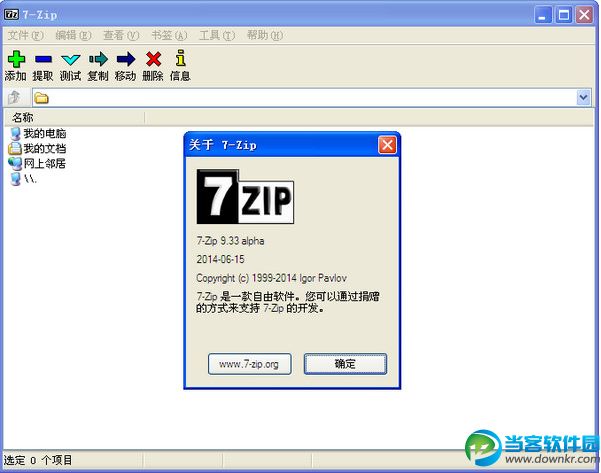Open the 工具(T) menu
This screenshot has height=473, width=601.
pos(217,35)
